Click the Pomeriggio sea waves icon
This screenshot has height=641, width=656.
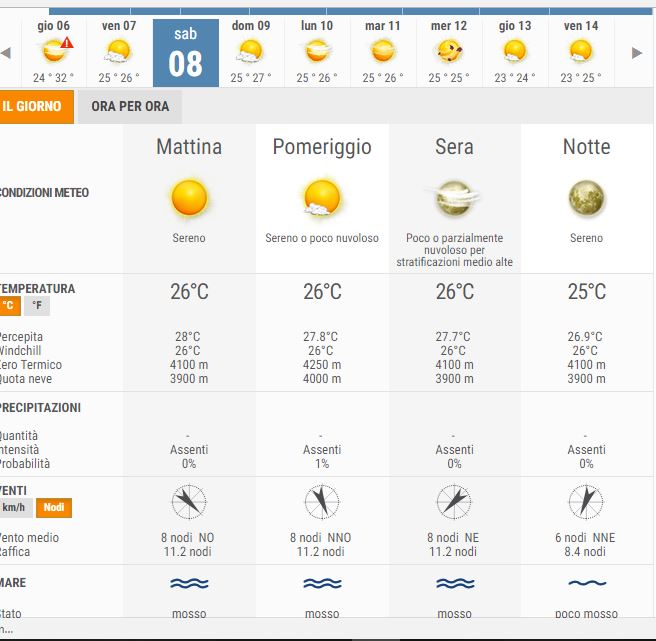coord(321,583)
